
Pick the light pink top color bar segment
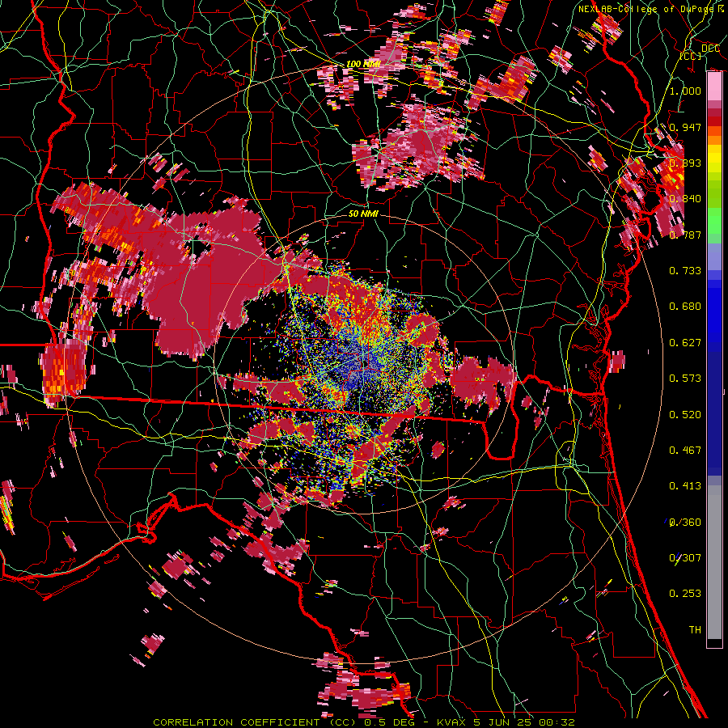click(714, 87)
